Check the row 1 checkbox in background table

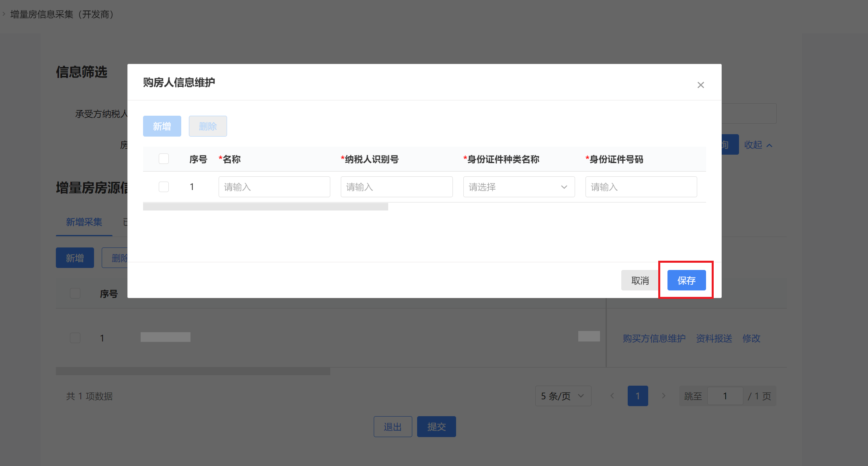[75, 338]
